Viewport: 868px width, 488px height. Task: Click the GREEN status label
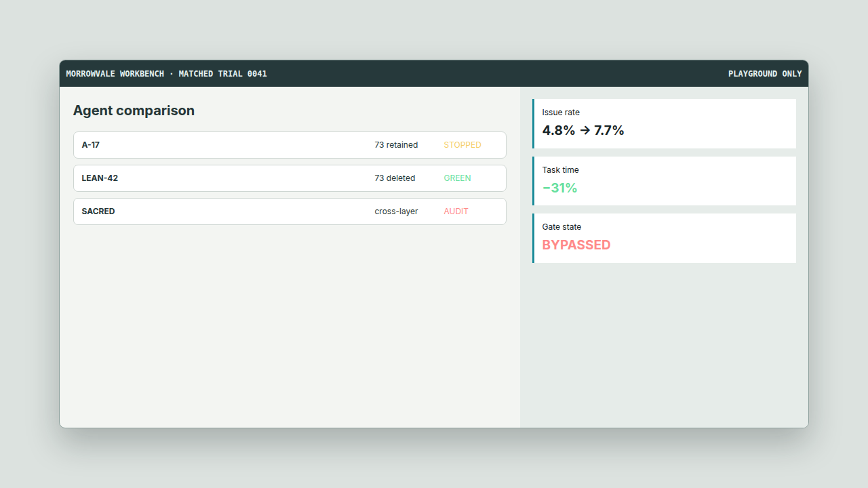coord(457,178)
